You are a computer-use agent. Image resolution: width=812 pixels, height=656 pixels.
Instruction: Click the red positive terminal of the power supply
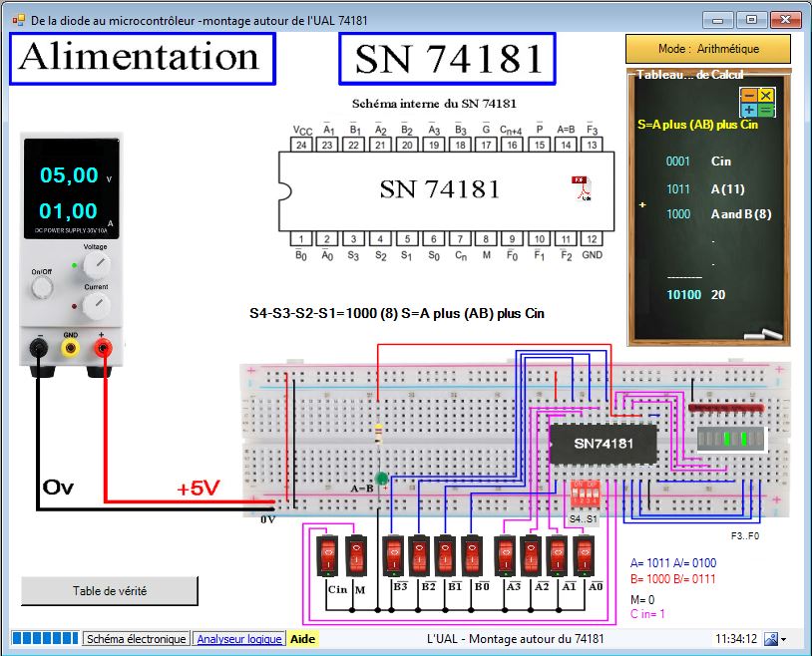point(102,347)
